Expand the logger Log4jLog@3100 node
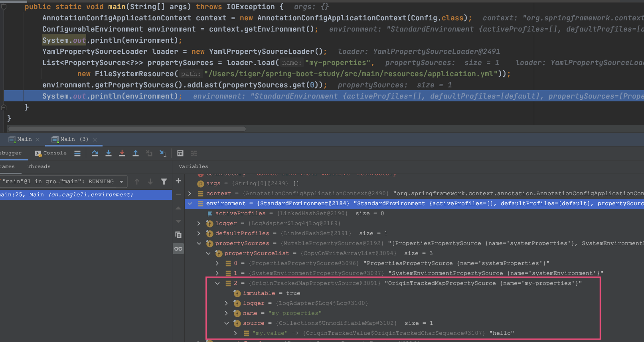644x342 pixels. point(226,303)
